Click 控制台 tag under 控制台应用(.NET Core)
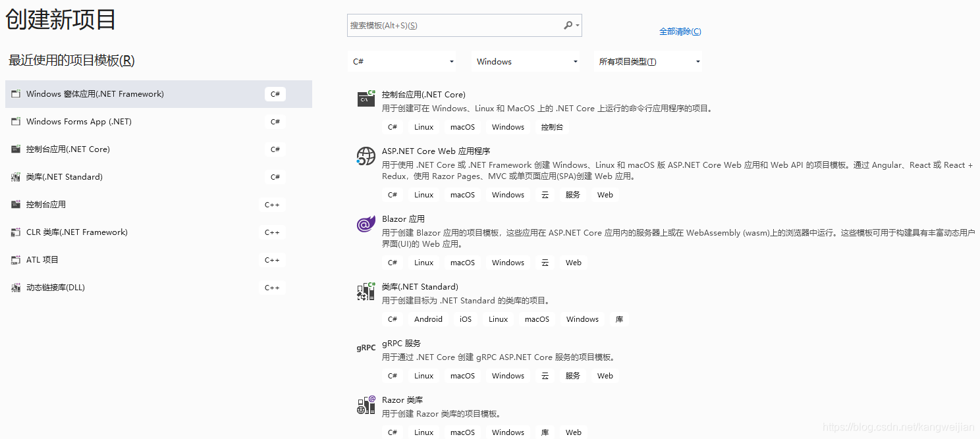The image size is (980, 439). [x=552, y=127]
